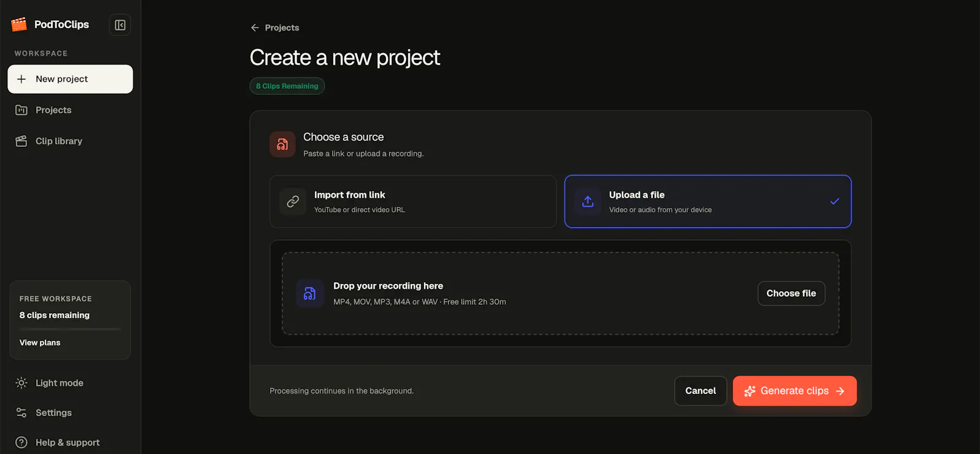The height and width of the screenshot is (454, 980).
Task: Click the Drop your recording here zone
Action: 560,294
